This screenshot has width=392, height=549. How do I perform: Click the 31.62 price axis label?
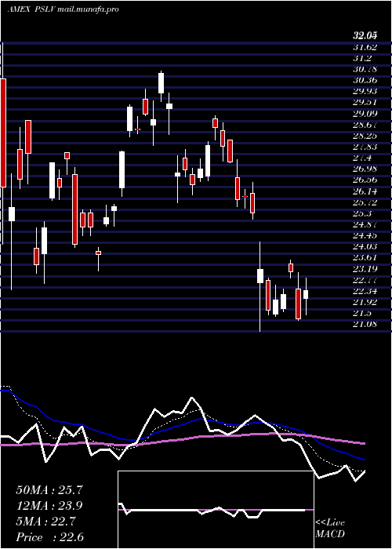pos(365,47)
